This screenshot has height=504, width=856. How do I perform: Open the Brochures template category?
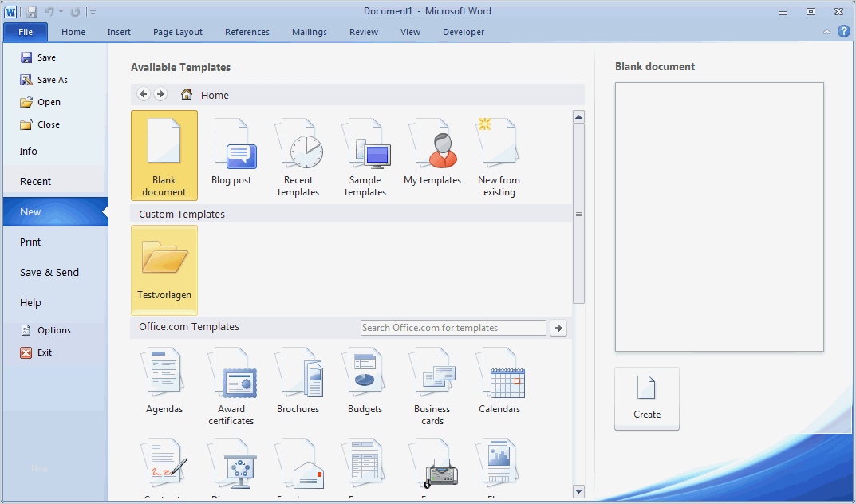(298, 382)
